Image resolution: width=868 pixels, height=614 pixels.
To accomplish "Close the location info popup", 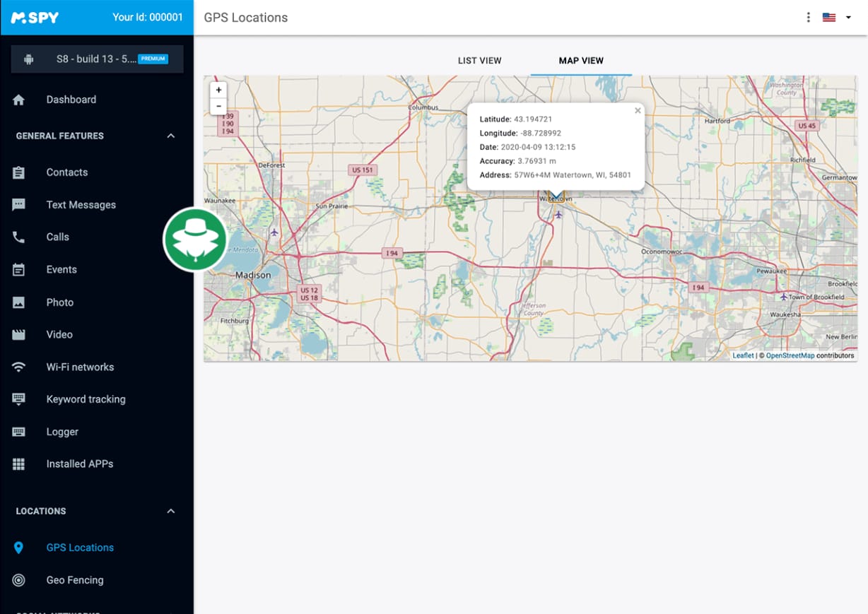I will [x=638, y=111].
